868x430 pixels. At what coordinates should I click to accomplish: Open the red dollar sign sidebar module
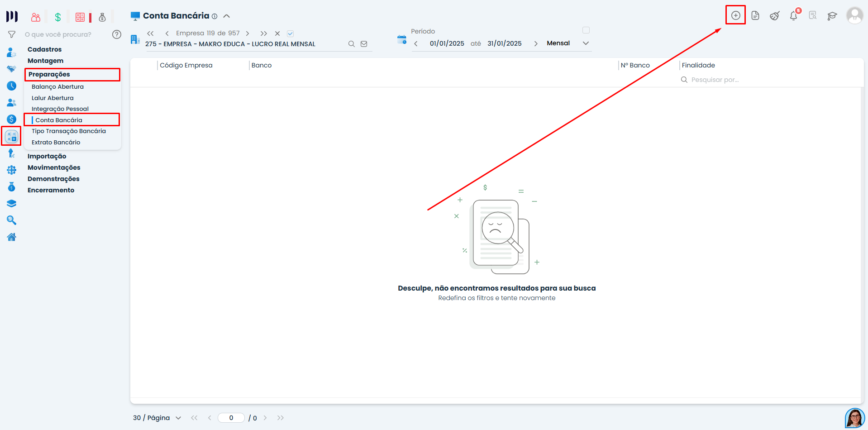[12, 119]
